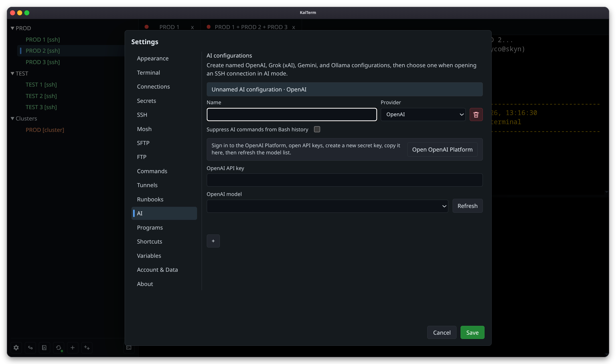This screenshot has height=364, width=616.
Task: Cancel the settings dialog
Action: click(x=442, y=332)
